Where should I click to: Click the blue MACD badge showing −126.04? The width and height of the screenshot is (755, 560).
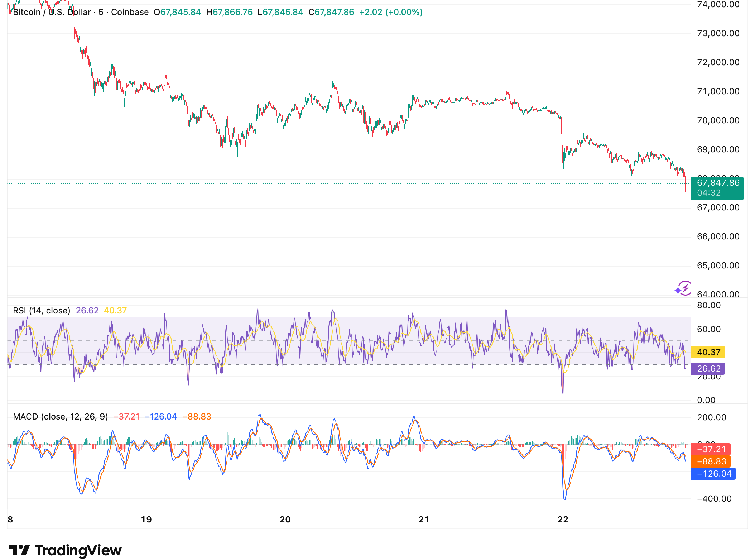coord(713,474)
